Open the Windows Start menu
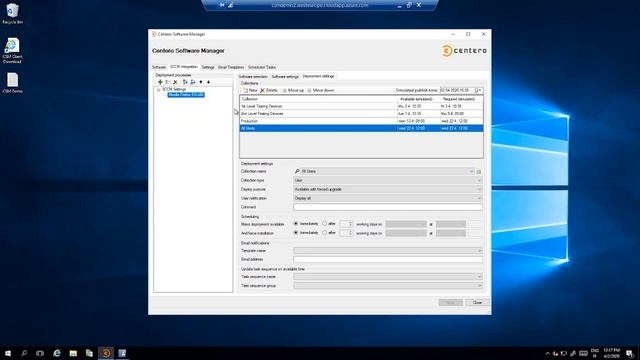This screenshot has height=360, width=640. [8, 353]
